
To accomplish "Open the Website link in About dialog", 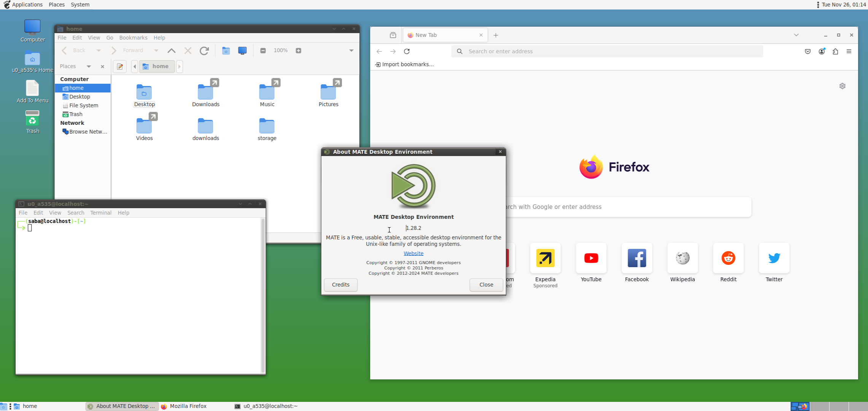I will coord(413,253).
